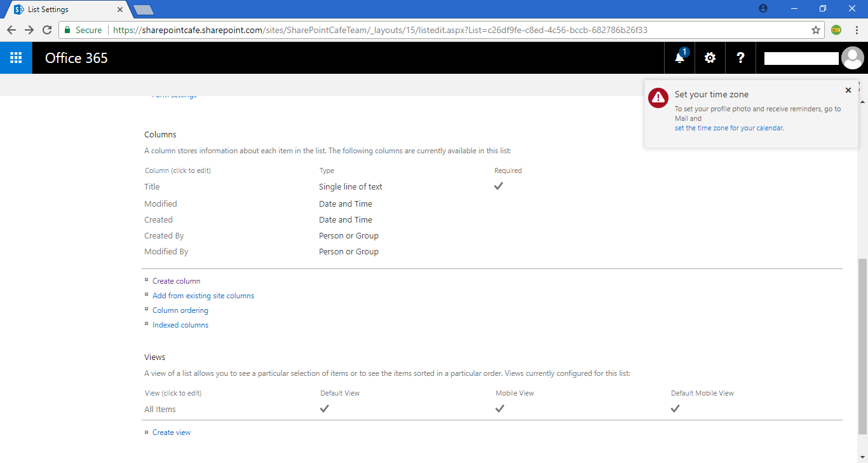The height and width of the screenshot is (463, 868).
Task: Click the Office 365 title
Action: coord(76,58)
